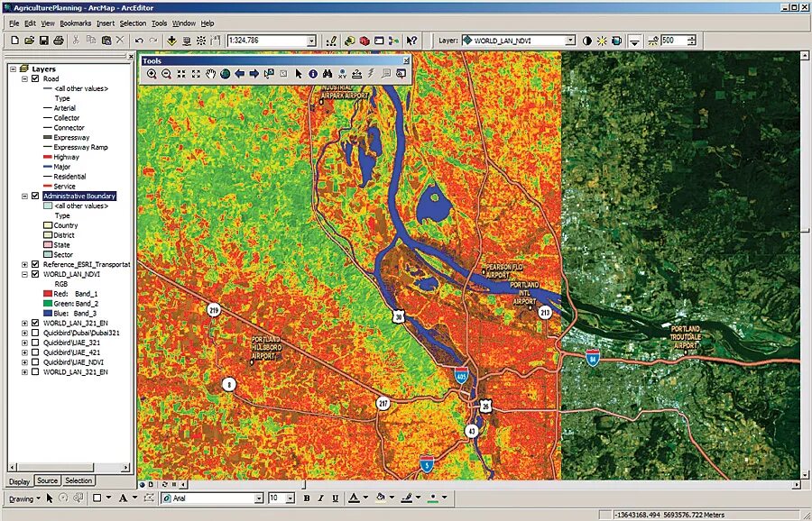Click the Fixed Zoom Out icon
812x521 pixels.
195,74
